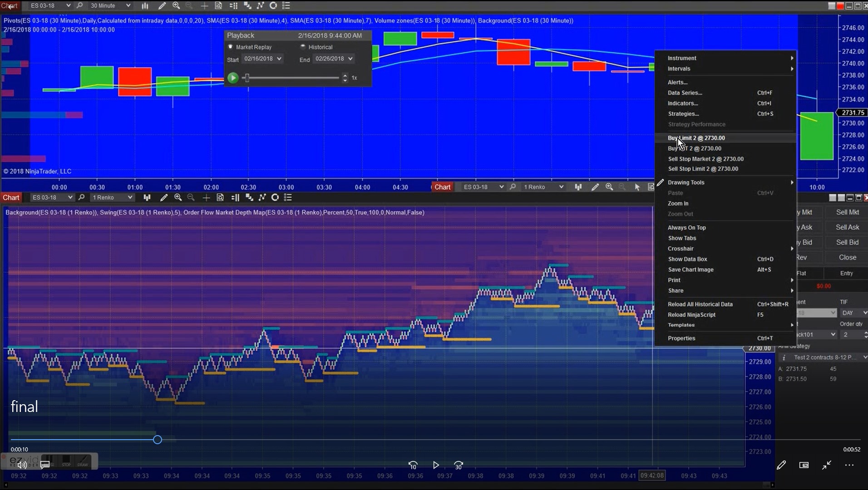Open Properties from the context menu
This screenshot has height=490, width=868.
725,338
